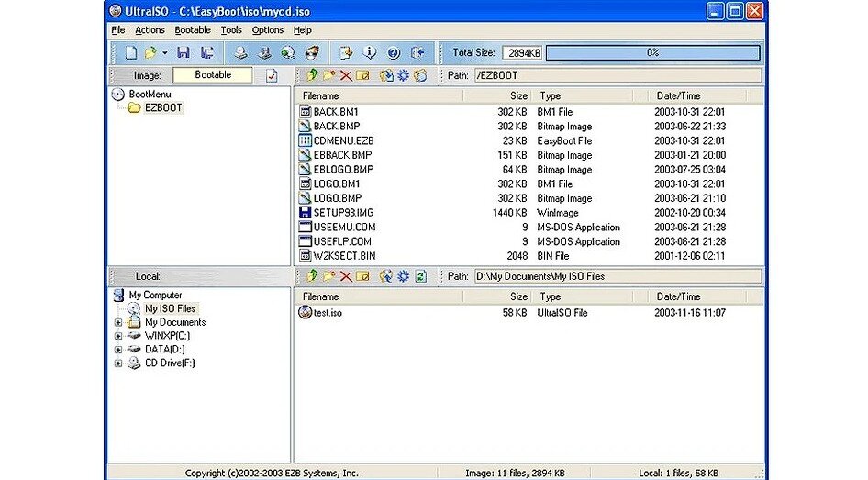Click the Burn CD image flame icon
868x480 pixels.
pyautogui.click(x=313, y=52)
